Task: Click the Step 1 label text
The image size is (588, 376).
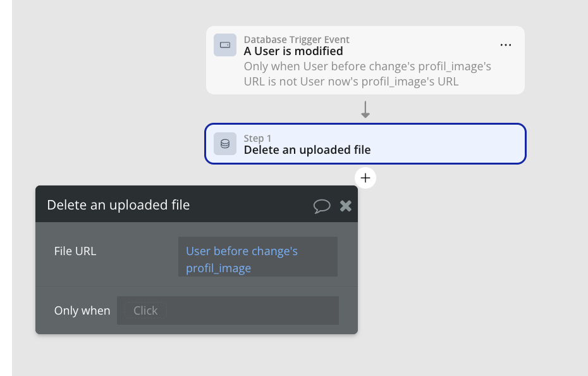Action: (257, 139)
